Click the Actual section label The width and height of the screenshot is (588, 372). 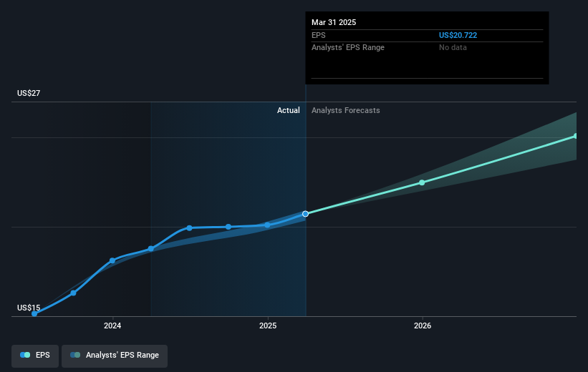point(289,110)
